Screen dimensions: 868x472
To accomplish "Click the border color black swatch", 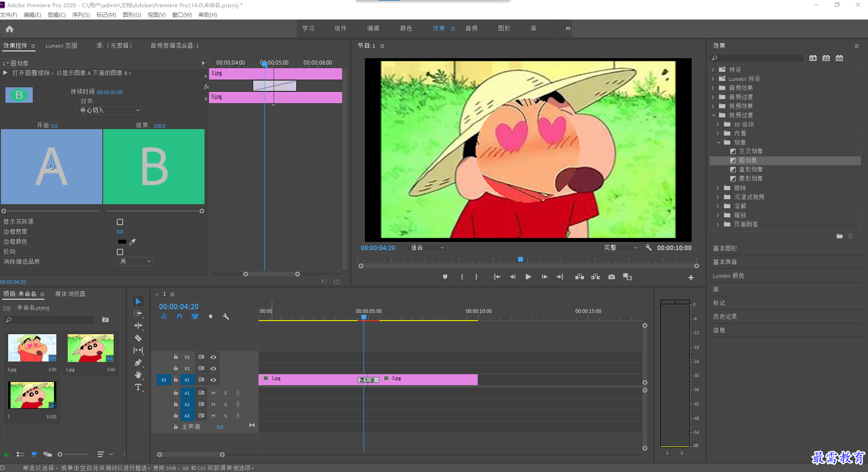I will click(x=122, y=242).
